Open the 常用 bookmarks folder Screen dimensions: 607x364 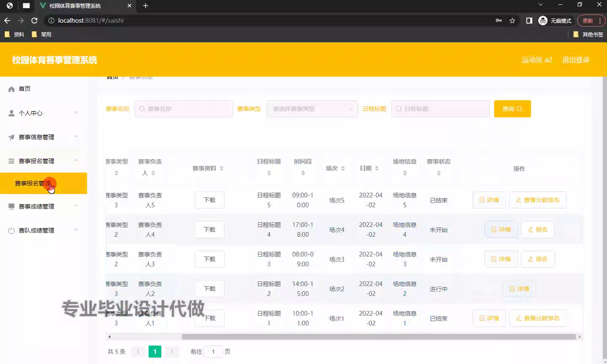[41, 35]
